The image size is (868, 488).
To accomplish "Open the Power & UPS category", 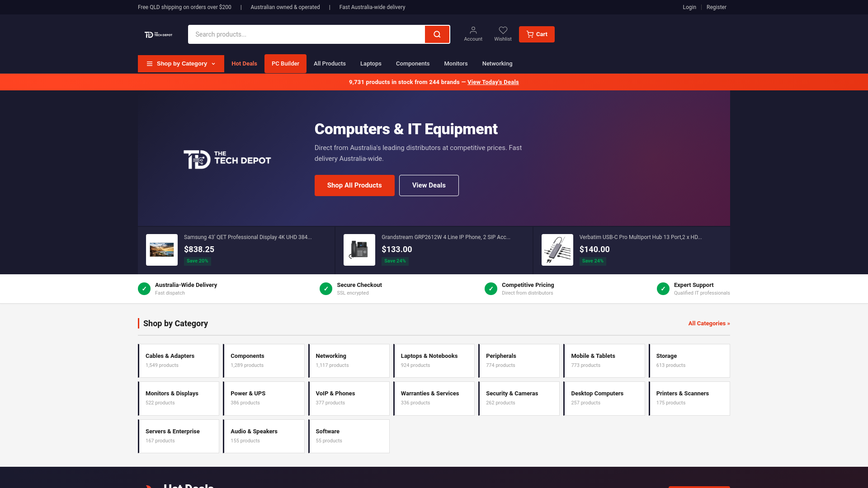I will [264, 399].
